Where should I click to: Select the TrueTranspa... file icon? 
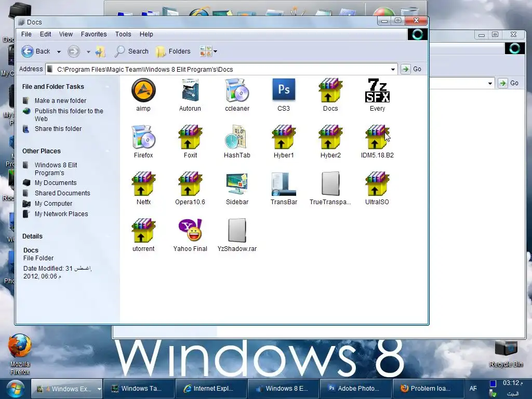(330, 184)
